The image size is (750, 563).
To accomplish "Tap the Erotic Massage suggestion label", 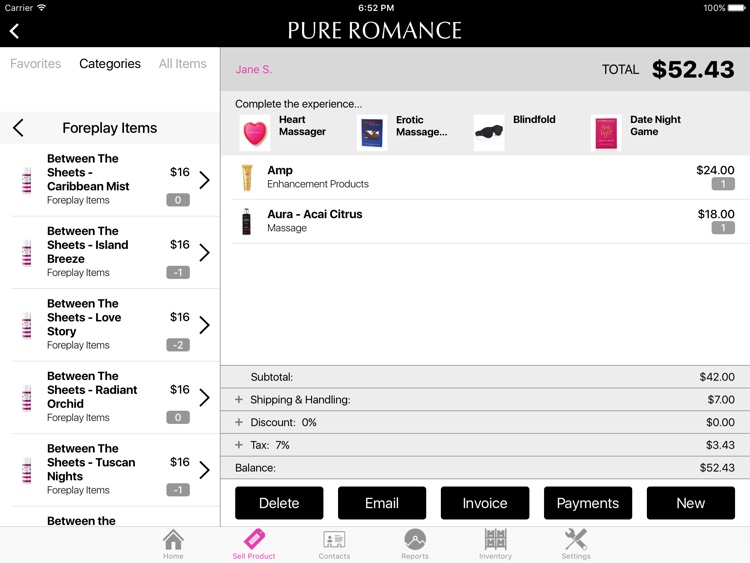I will coord(421,126).
